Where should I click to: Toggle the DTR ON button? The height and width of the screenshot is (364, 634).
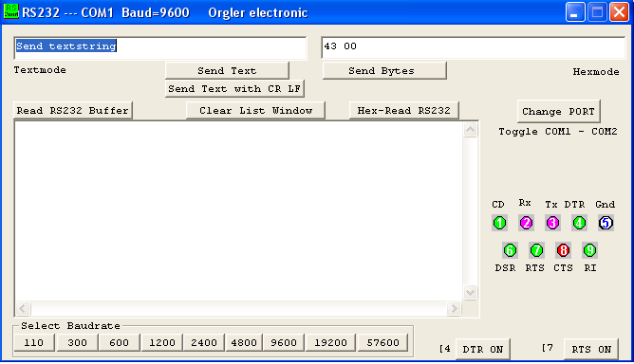483,349
